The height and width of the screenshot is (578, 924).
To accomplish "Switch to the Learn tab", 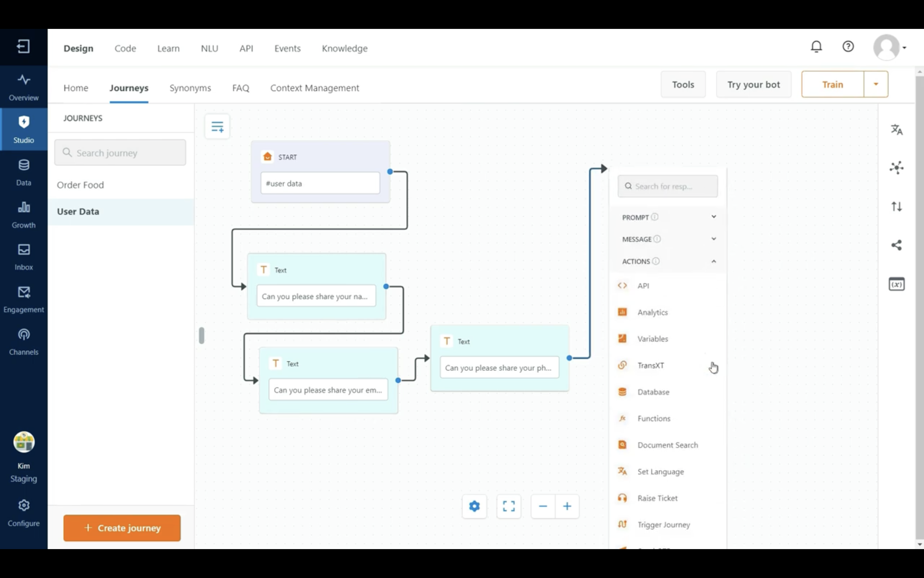I will [168, 48].
